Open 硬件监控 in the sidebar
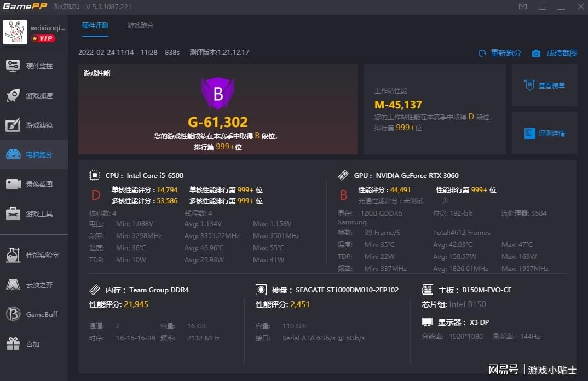588x381 pixels. pyautogui.click(x=39, y=66)
